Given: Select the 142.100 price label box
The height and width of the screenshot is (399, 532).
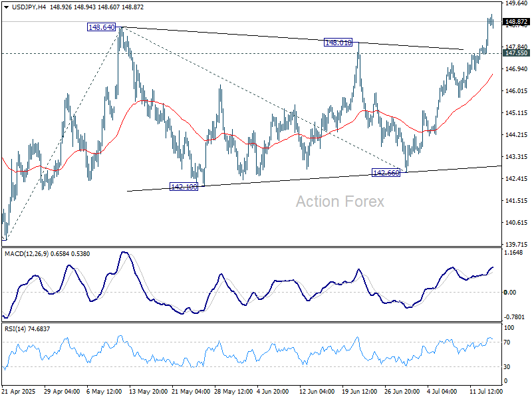Looking at the screenshot, I should [x=184, y=187].
